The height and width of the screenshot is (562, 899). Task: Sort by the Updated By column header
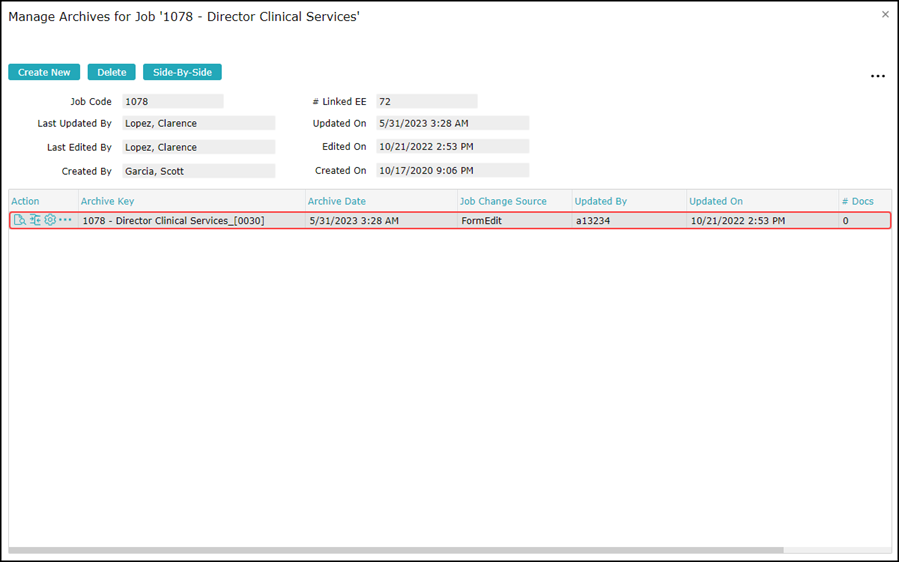[600, 201]
